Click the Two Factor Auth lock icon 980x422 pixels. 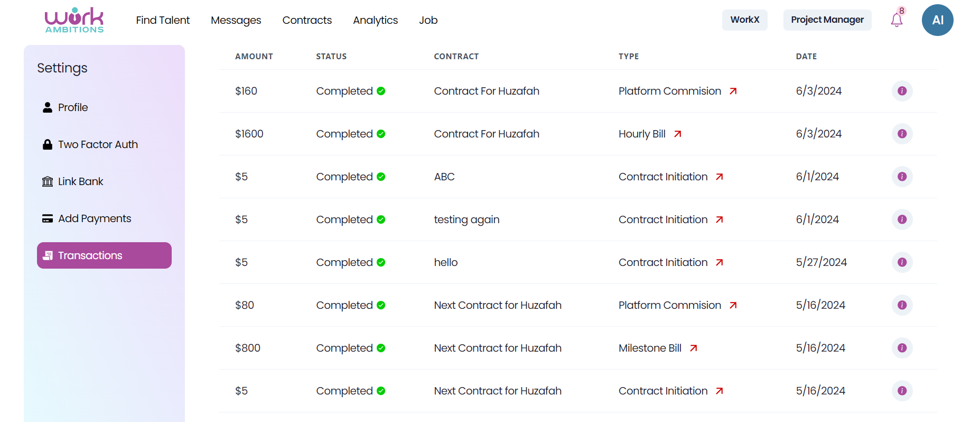(48, 144)
